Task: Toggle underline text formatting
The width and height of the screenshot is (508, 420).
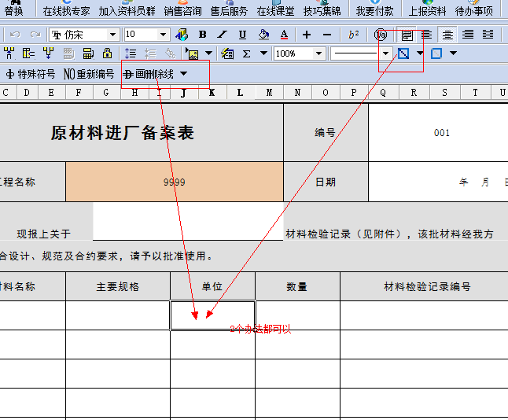Action: (x=242, y=35)
